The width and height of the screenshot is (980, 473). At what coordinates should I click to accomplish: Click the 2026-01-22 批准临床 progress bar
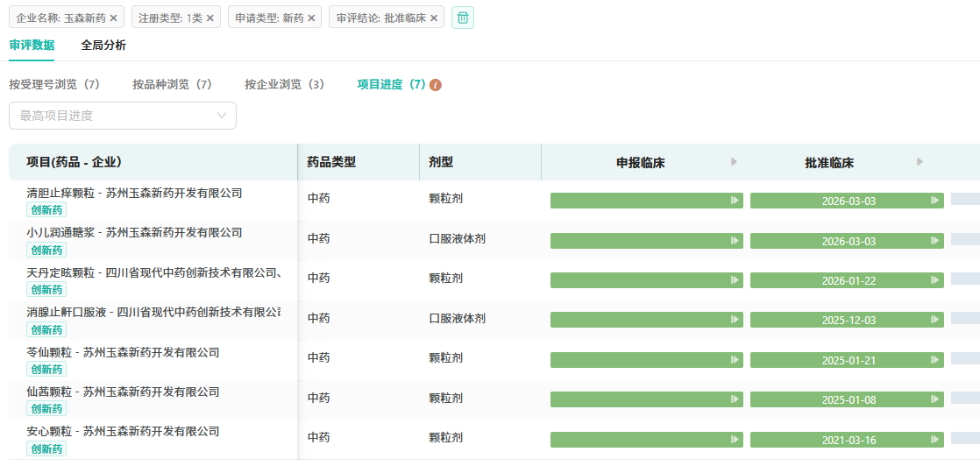click(x=847, y=280)
